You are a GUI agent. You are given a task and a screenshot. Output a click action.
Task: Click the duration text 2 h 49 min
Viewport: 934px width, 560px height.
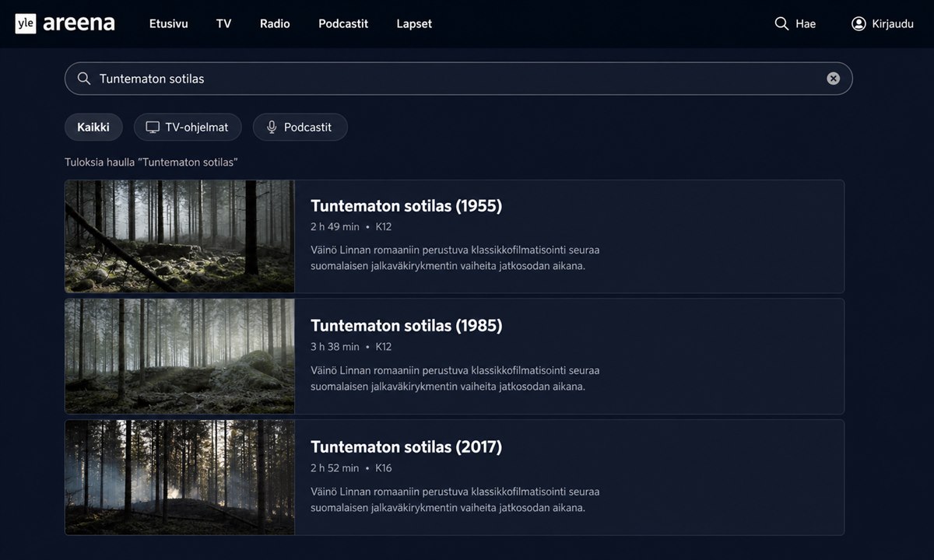click(335, 226)
